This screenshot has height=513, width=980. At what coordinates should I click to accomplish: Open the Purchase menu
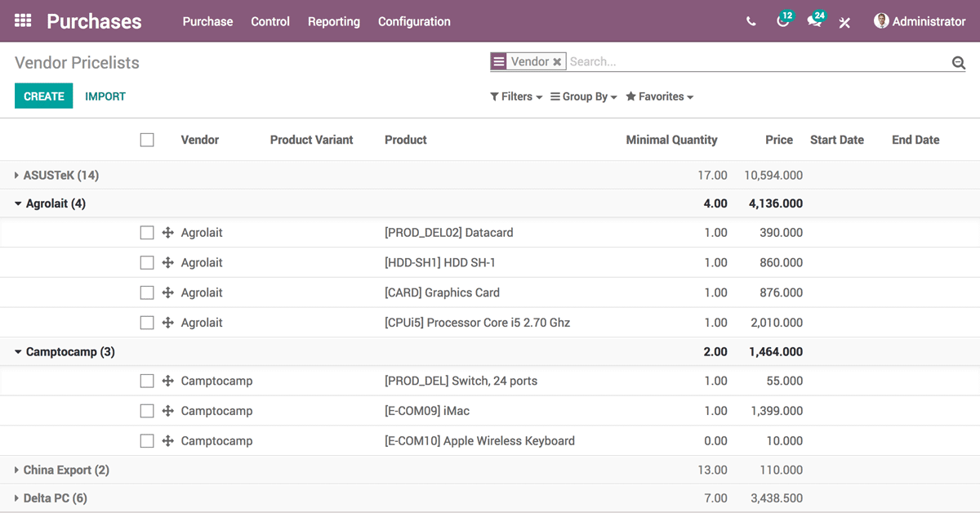(x=207, y=22)
